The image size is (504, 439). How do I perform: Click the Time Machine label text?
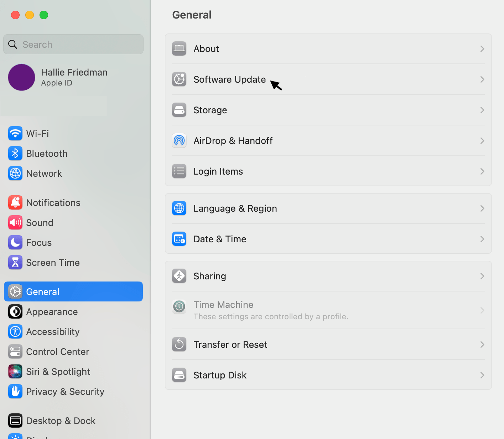(223, 305)
